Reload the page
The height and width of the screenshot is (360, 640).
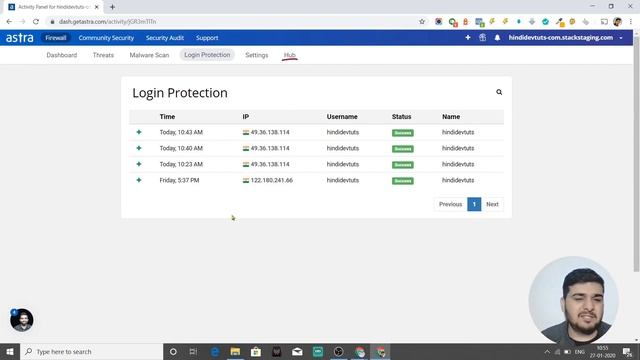tap(36, 22)
